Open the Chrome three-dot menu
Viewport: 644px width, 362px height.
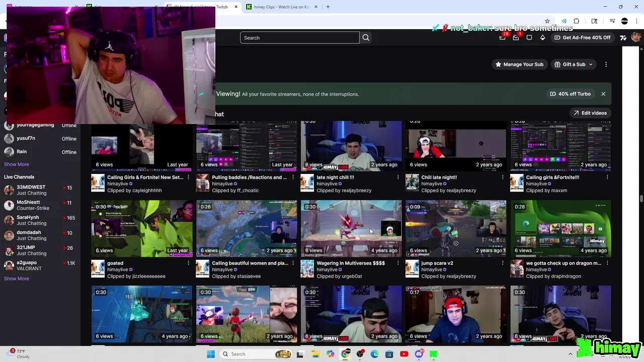(637, 21)
